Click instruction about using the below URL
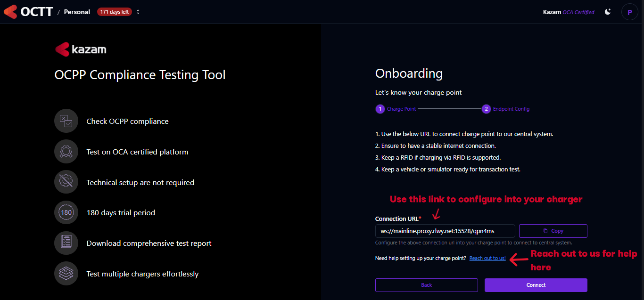Image resolution: width=644 pixels, height=300 pixels. (x=464, y=134)
